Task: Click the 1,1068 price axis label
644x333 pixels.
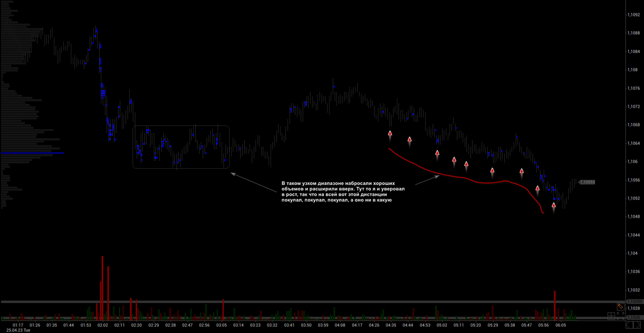Action: (x=633, y=125)
